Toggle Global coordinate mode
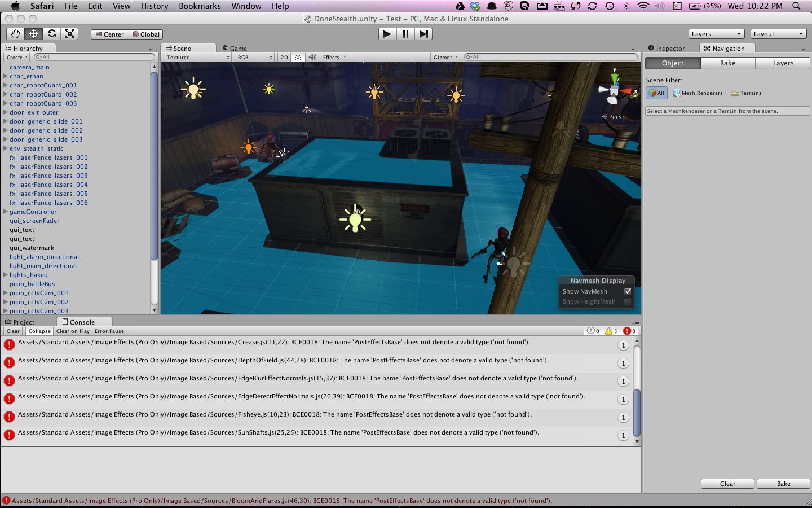 click(x=145, y=34)
